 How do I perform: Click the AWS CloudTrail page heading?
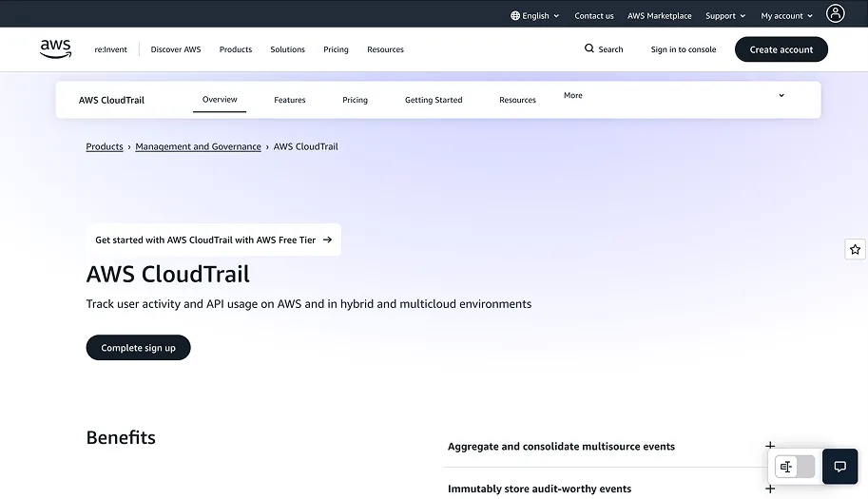pos(167,274)
